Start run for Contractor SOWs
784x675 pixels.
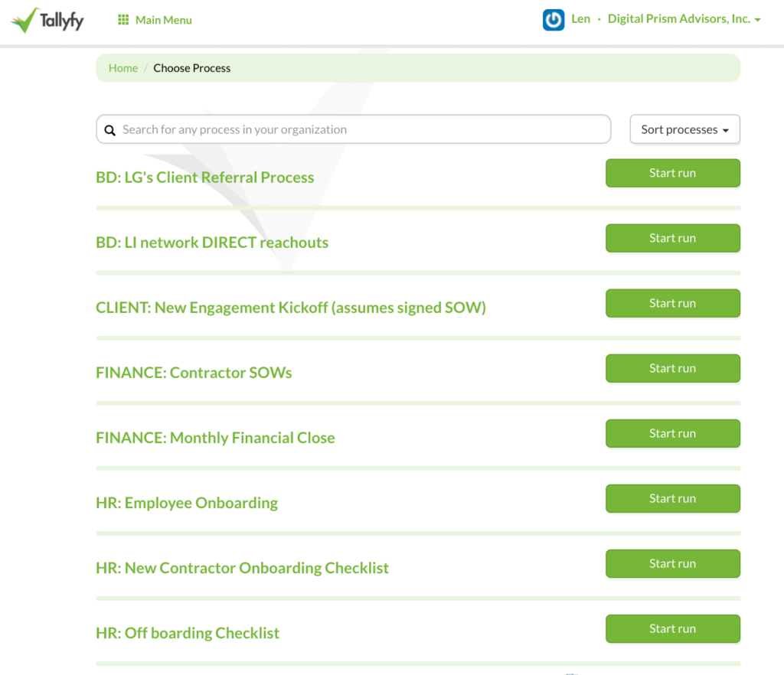(x=672, y=368)
